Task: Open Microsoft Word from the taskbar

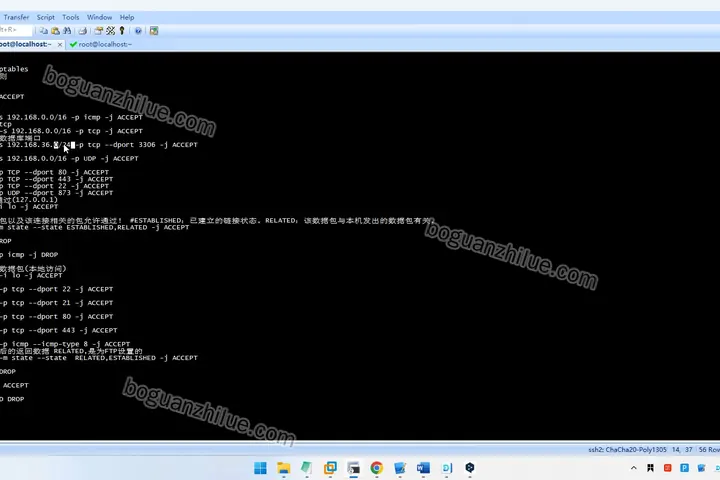Action: coord(423,468)
